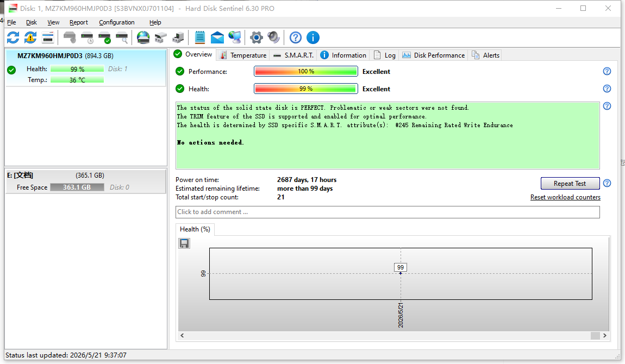625x364 pixels.
Task: Click the blue notepad toolbar icon
Action: 199,37
